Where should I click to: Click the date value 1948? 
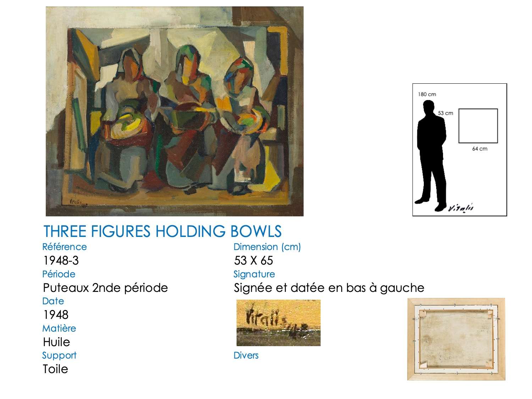click(56, 315)
